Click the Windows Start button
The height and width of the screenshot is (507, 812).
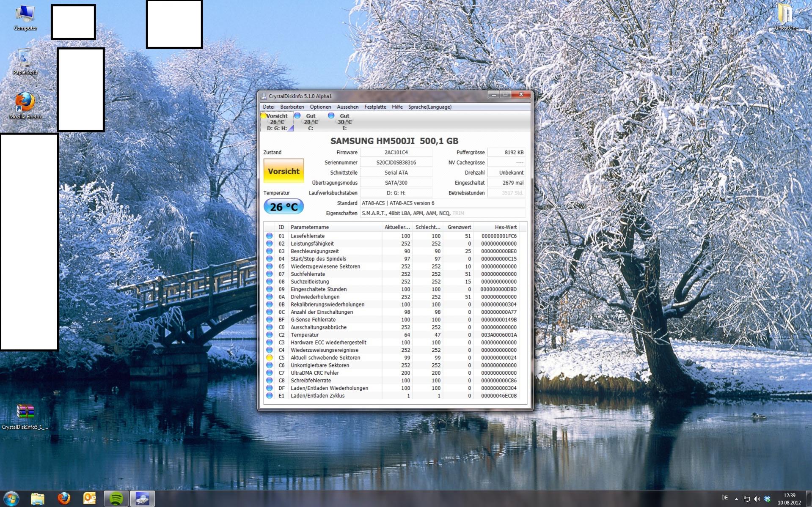(x=11, y=499)
